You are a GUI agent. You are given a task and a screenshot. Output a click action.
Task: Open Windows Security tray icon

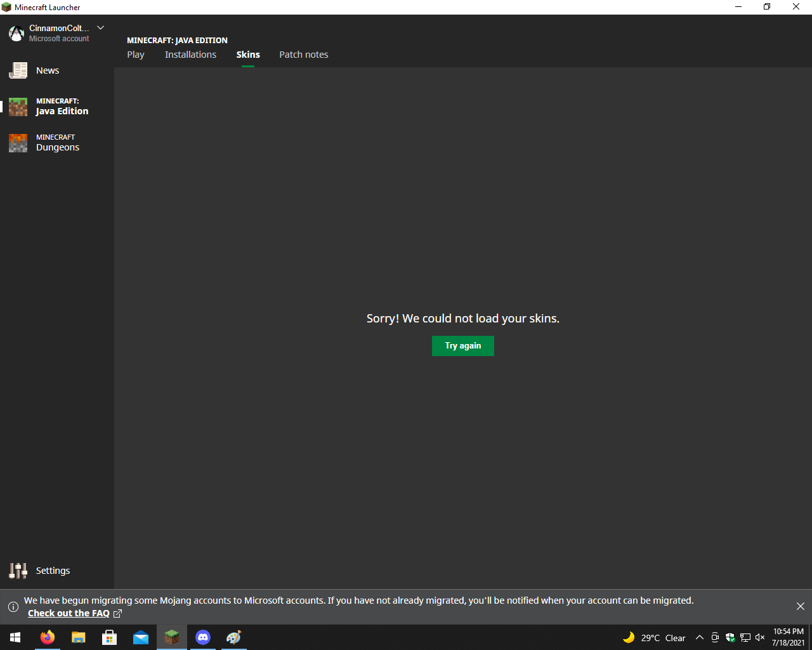coord(730,637)
